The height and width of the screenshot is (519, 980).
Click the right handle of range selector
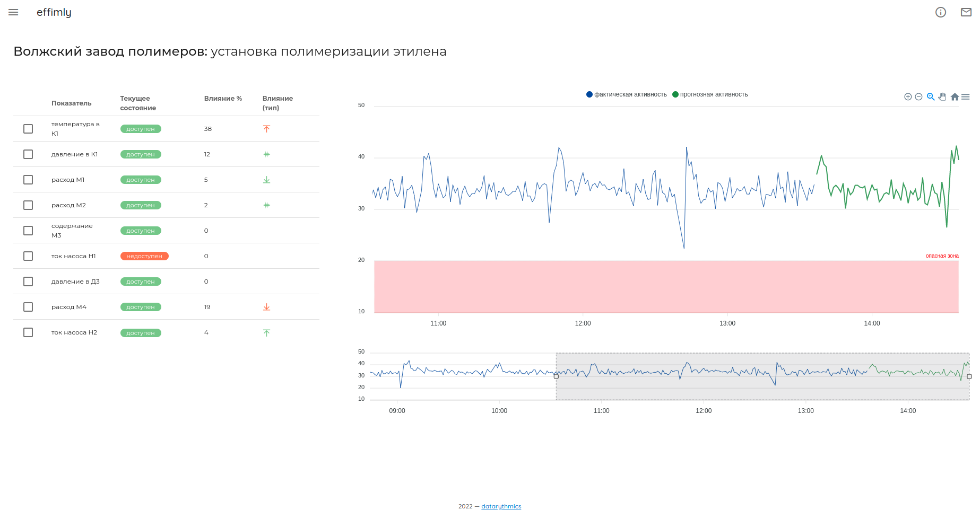969,376
